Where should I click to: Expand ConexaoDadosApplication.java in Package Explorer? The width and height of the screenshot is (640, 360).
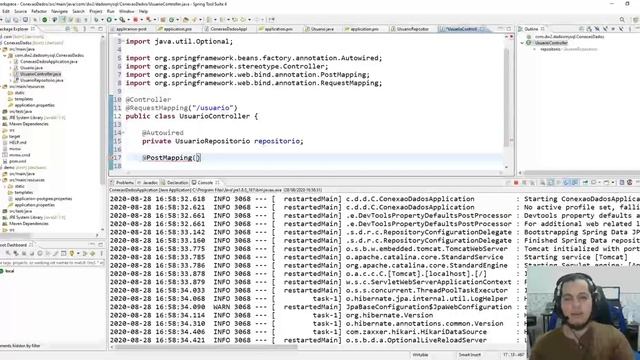[x=11, y=62]
